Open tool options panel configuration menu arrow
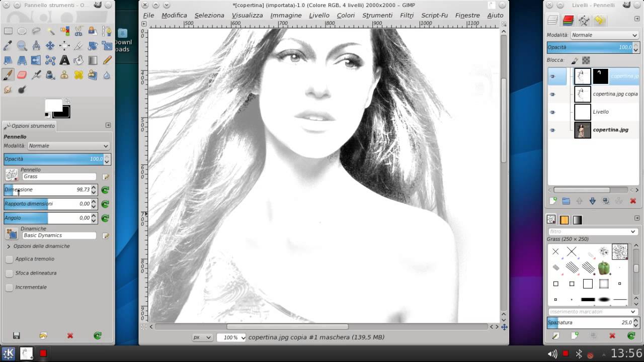Image resolution: width=644 pixels, height=362 pixels. [x=108, y=125]
